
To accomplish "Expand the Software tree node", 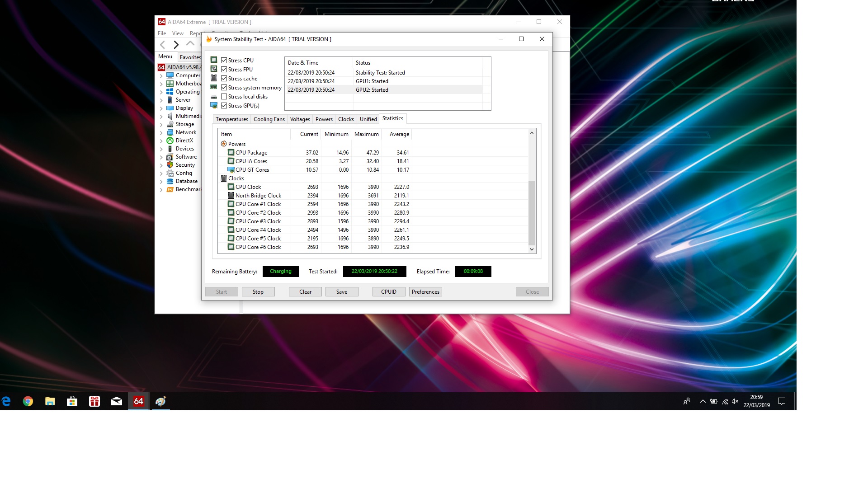I will point(161,157).
